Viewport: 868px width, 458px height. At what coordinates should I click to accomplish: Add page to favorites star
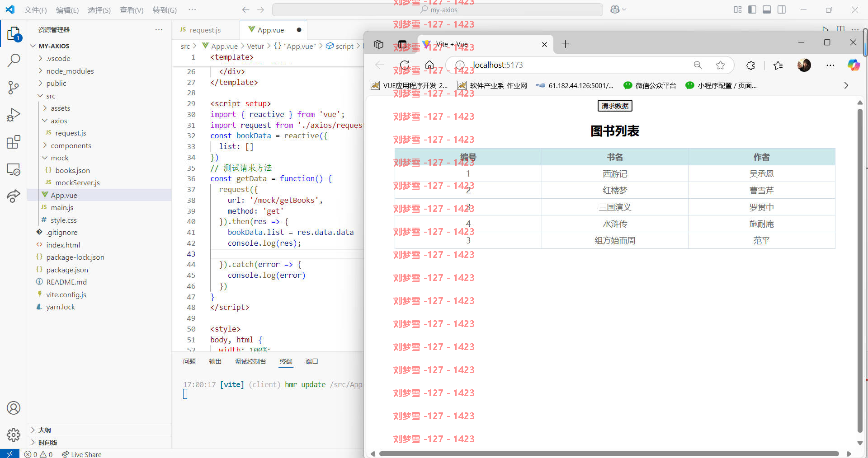point(721,65)
